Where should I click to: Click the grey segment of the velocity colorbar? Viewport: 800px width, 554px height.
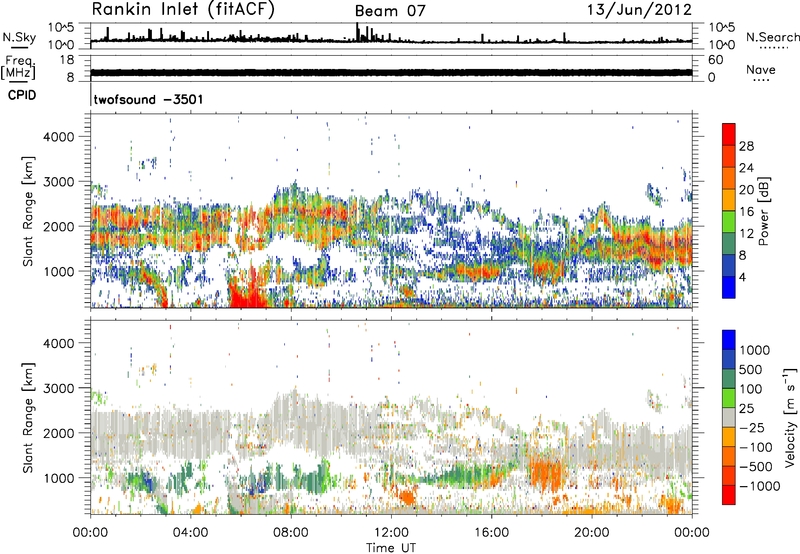729,417
